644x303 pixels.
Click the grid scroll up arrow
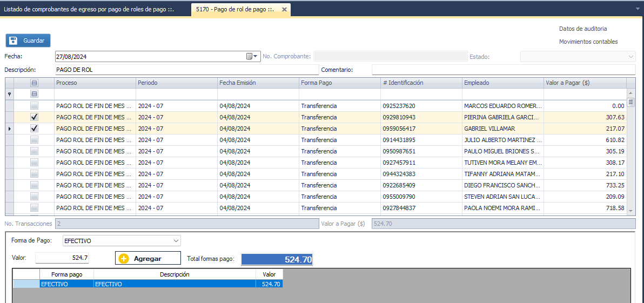click(x=631, y=93)
